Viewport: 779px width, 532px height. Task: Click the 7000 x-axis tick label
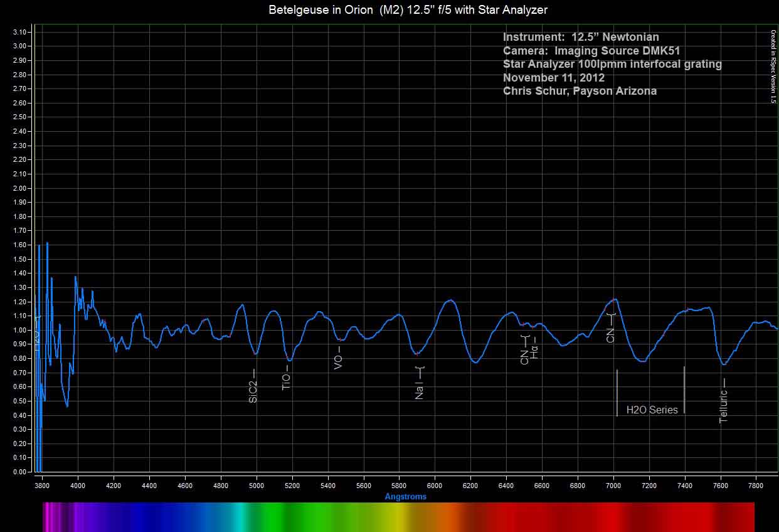(614, 485)
